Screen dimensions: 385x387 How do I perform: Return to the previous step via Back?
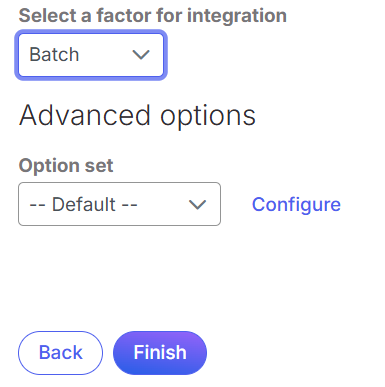(x=60, y=353)
